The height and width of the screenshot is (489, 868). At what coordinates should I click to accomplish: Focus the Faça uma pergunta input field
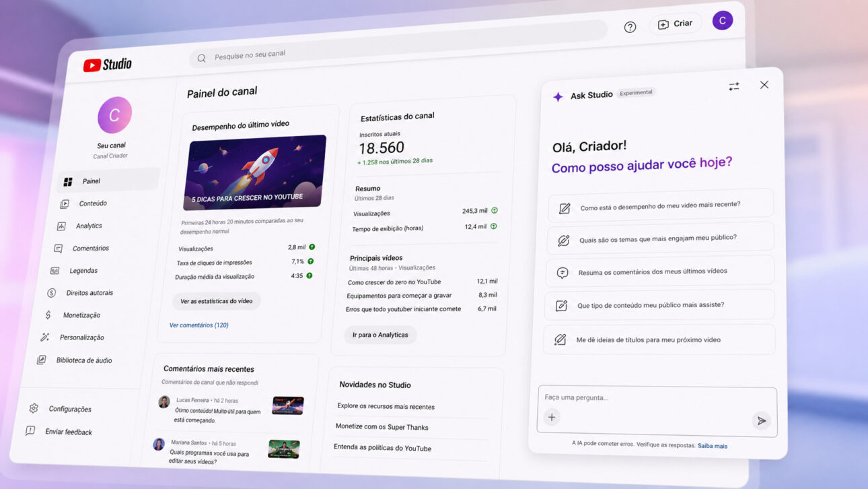point(657,412)
